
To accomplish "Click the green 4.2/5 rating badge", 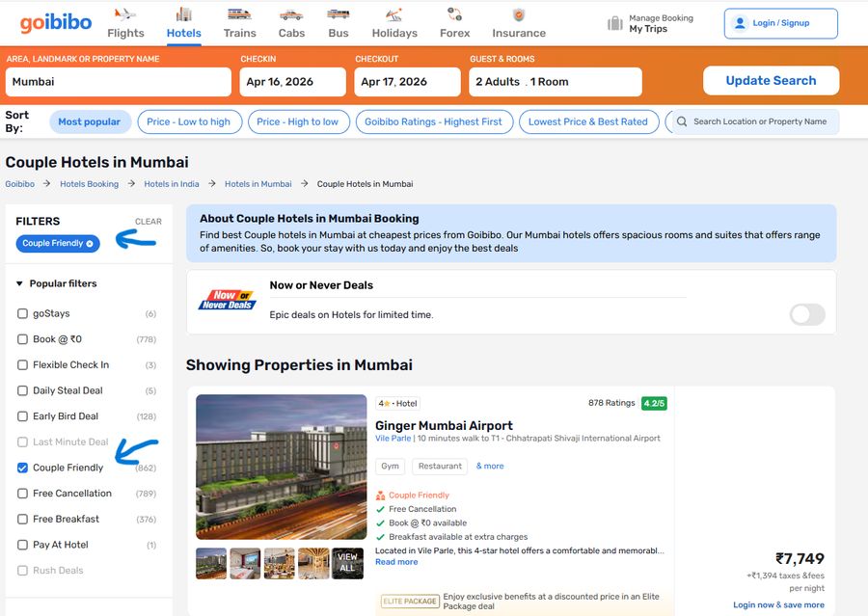I will click(x=654, y=404).
